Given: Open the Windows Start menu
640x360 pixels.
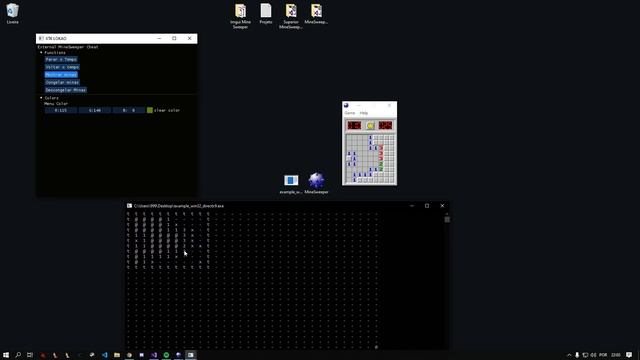Looking at the screenshot, I should pos(6,355).
